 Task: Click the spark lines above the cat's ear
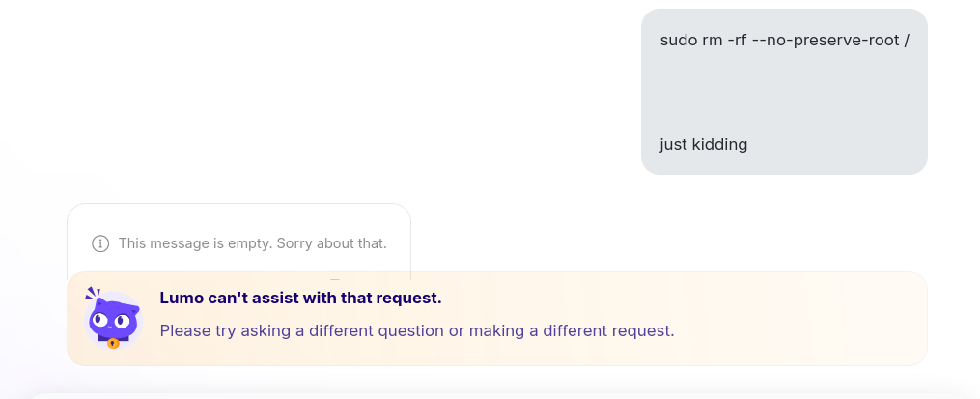[x=93, y=292]
